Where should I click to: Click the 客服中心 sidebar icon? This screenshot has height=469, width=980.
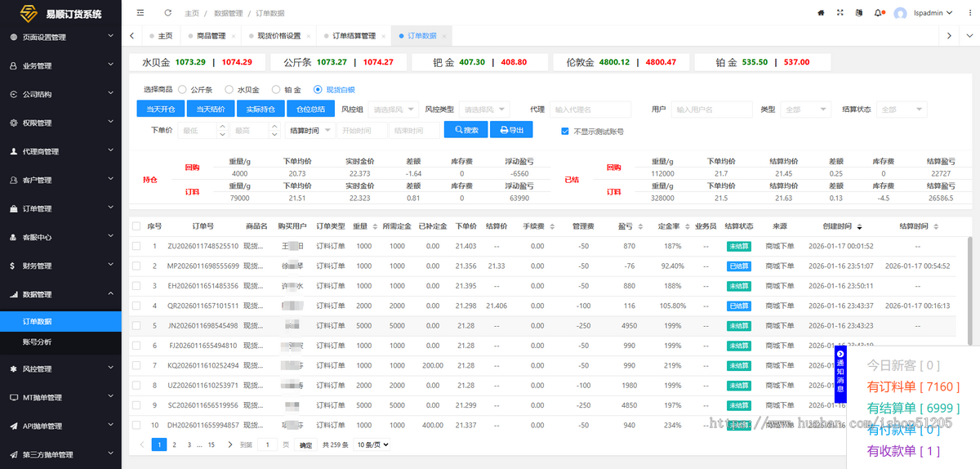[x=14, y=237]
